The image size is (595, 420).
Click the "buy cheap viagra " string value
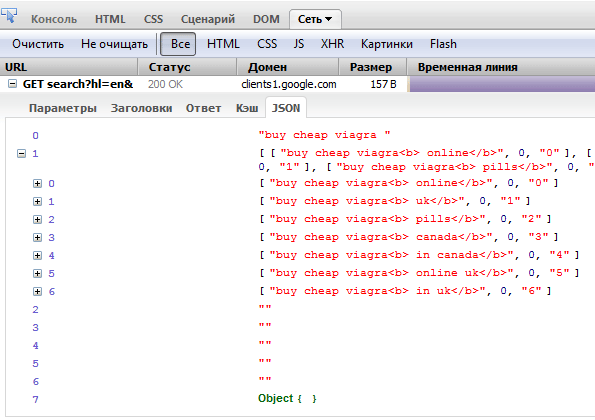[324, 135]
